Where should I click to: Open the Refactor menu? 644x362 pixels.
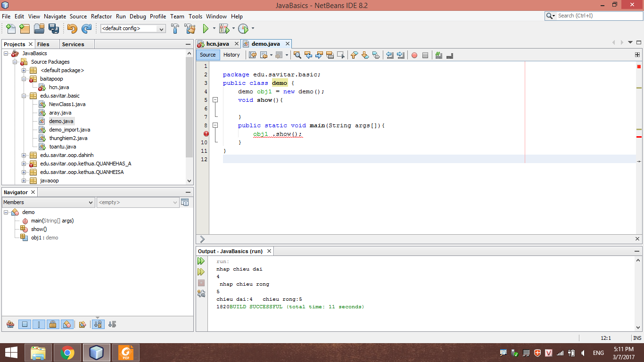(101, 16)
